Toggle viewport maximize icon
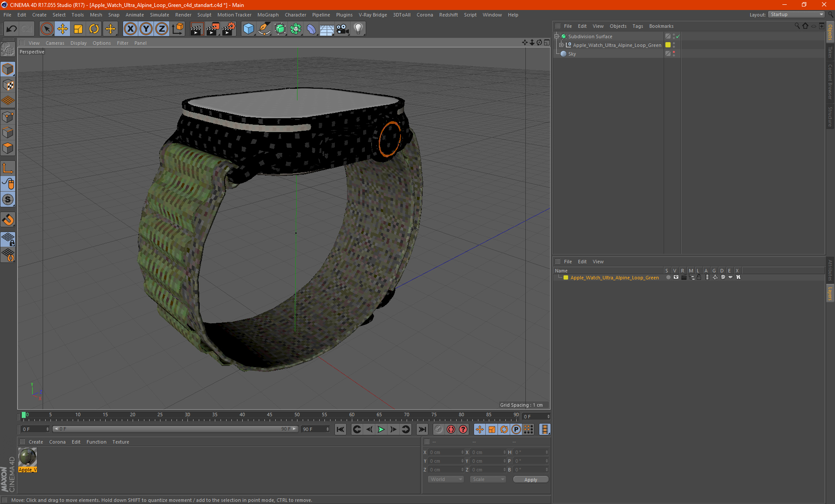Viewport: 835px width, 504px height. (x=547, y=43)
